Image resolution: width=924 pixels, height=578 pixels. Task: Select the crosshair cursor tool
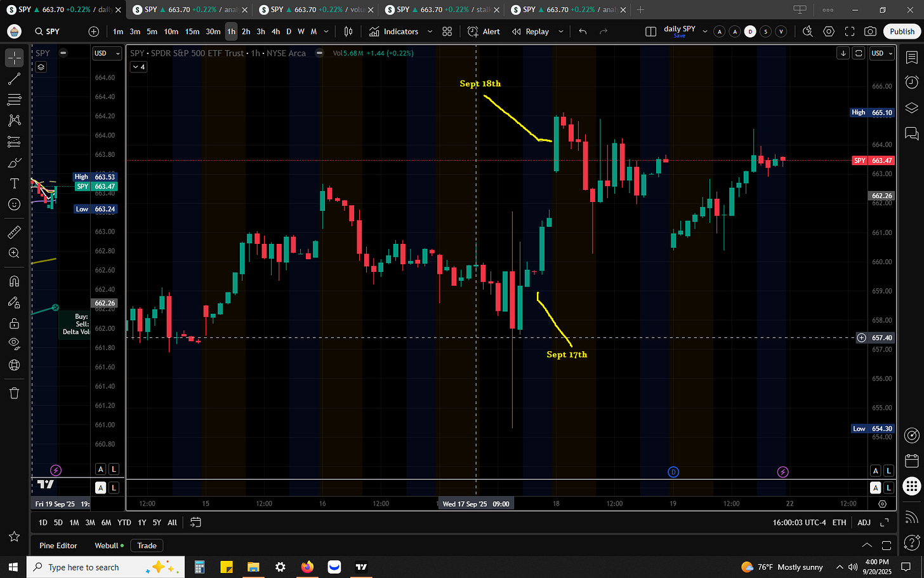coord(14,58)
